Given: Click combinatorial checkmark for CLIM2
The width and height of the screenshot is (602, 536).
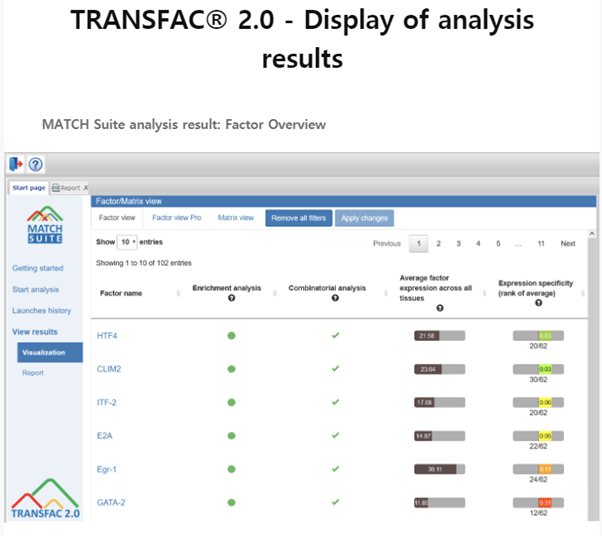Looking at the screenshot, I should [336, 369].
